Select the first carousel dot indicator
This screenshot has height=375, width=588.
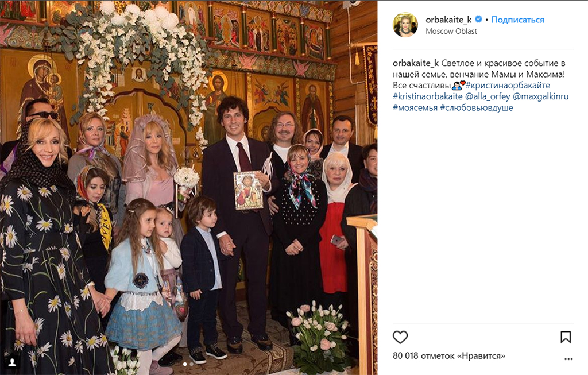tap(185, 364)
